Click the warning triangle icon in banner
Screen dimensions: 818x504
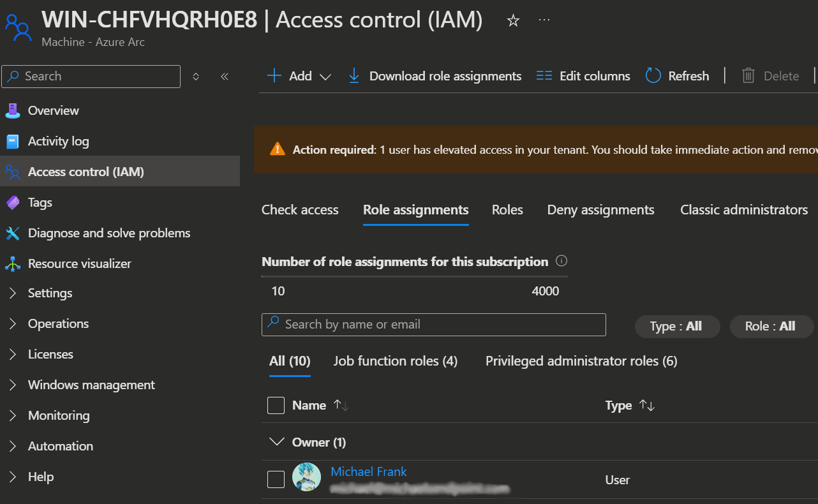278,149
